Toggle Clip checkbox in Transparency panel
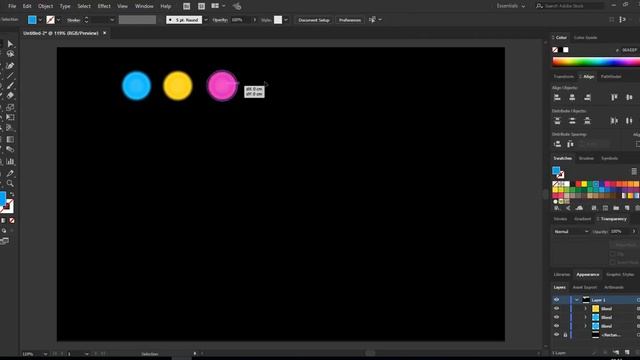Image resolution: width=640 pixels, height=360 pixels. coord(613,254)
